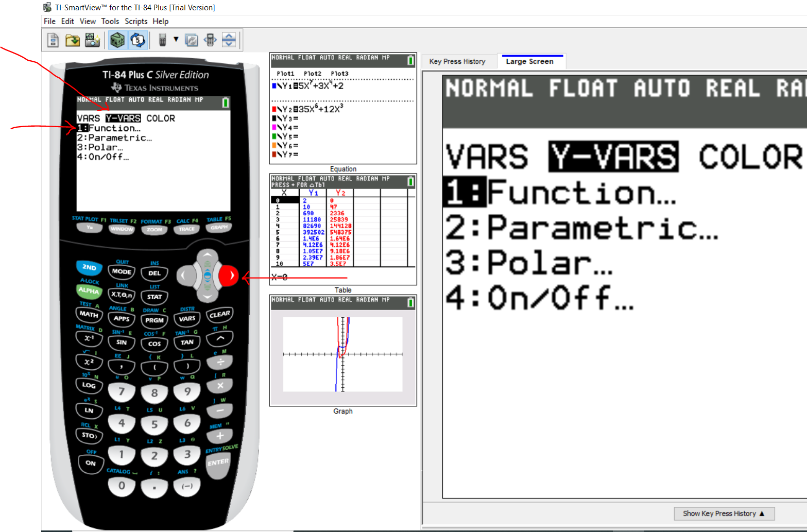Click the split-pane up/down arrows icon

coord(229,40)
